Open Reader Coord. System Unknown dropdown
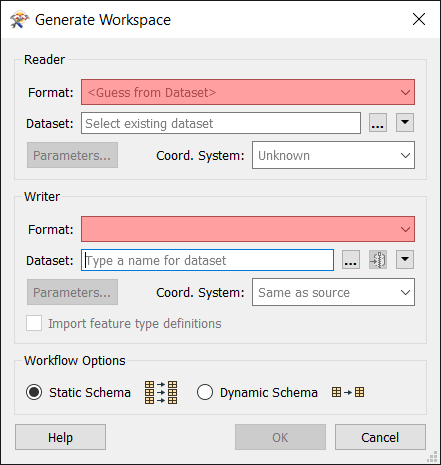The width and height of the screenshot is (441, 465). click(333, 155)
